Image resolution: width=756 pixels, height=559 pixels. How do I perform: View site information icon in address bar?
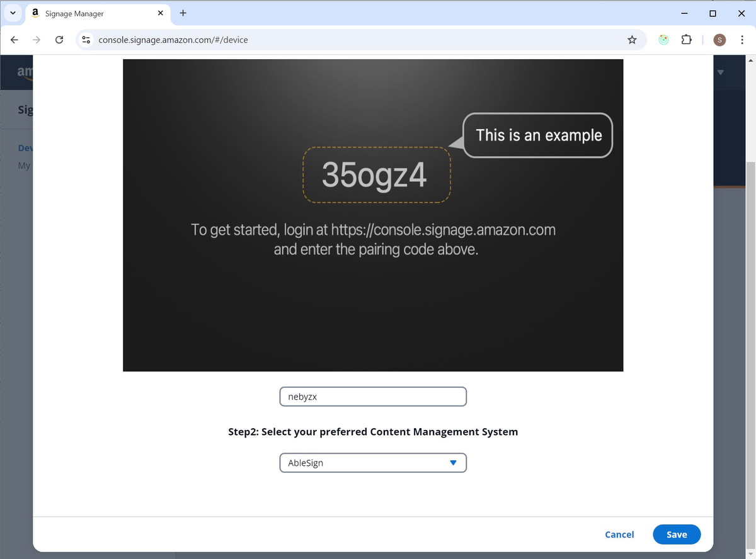[87, 40]
